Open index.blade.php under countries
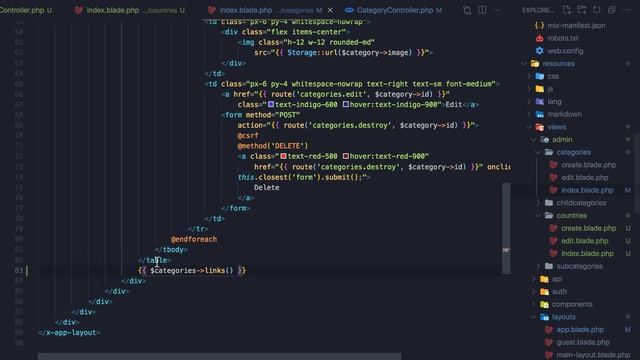Image resolution: width=640 pixels, height=360 pixels. 587,253
